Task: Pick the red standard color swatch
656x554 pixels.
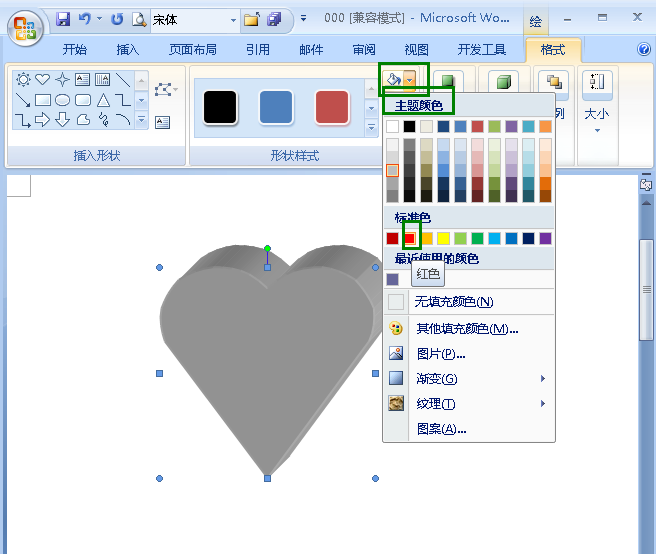Action: tap(410, 238)
